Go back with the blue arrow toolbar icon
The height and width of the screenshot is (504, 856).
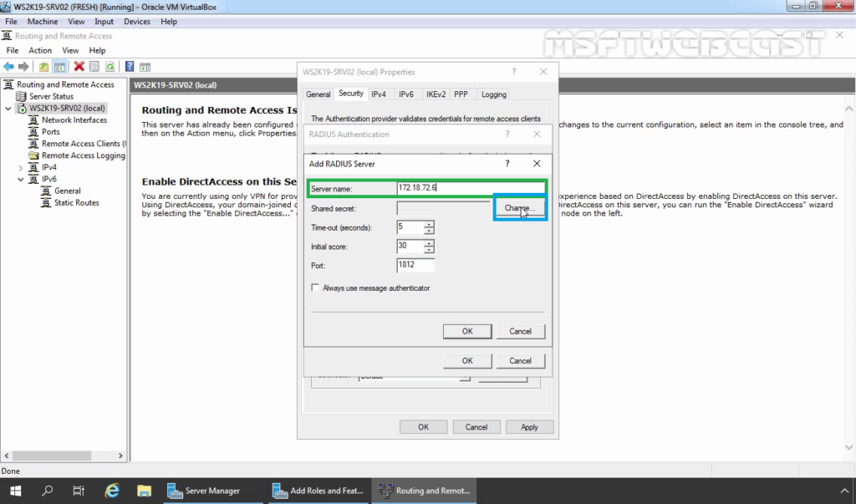pyautogui.click(x=8, y=67)
